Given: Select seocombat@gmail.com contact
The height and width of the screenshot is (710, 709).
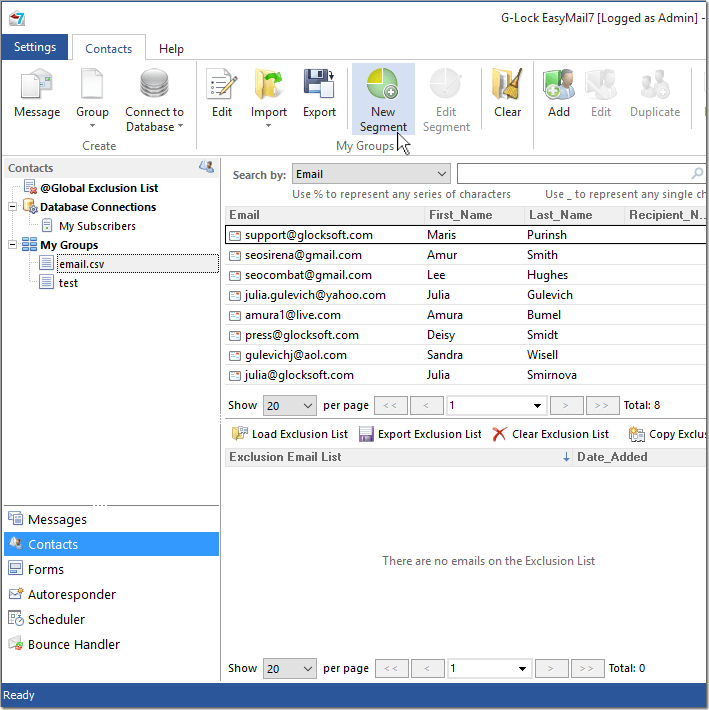Looking at the screenshot, I should coord(465,275).
